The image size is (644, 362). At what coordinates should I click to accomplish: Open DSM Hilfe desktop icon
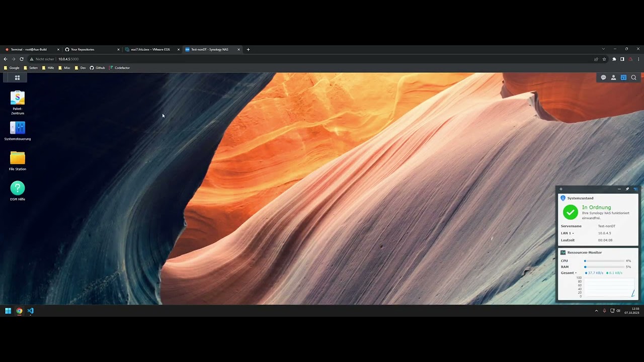coord(18,191)
